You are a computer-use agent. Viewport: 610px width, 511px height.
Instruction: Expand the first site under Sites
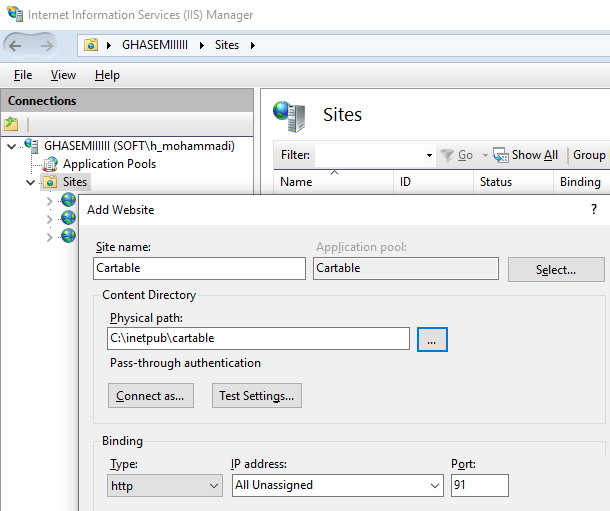pos(49,201)
